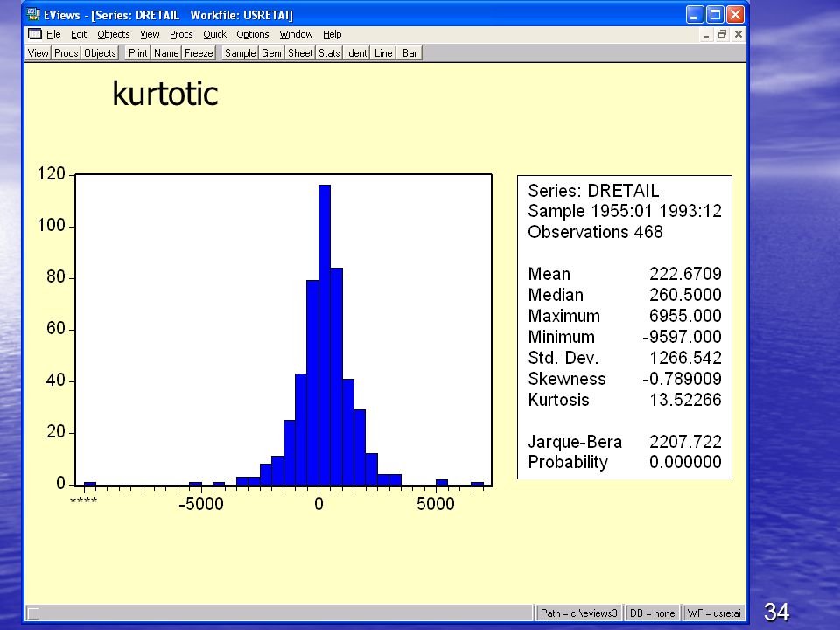The width and height of the screenshot is (840, 630).
Task: Click the Ident toolbar button
Action: [356, 53]
